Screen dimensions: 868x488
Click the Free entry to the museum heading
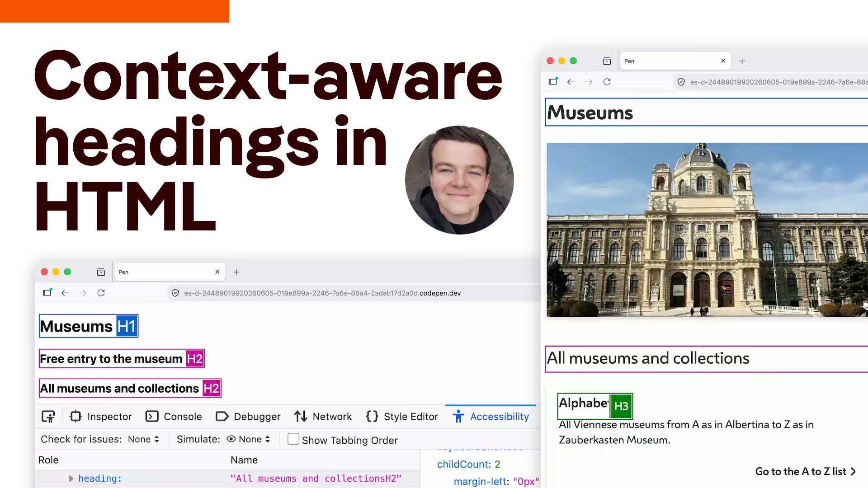tap(122, 359)
